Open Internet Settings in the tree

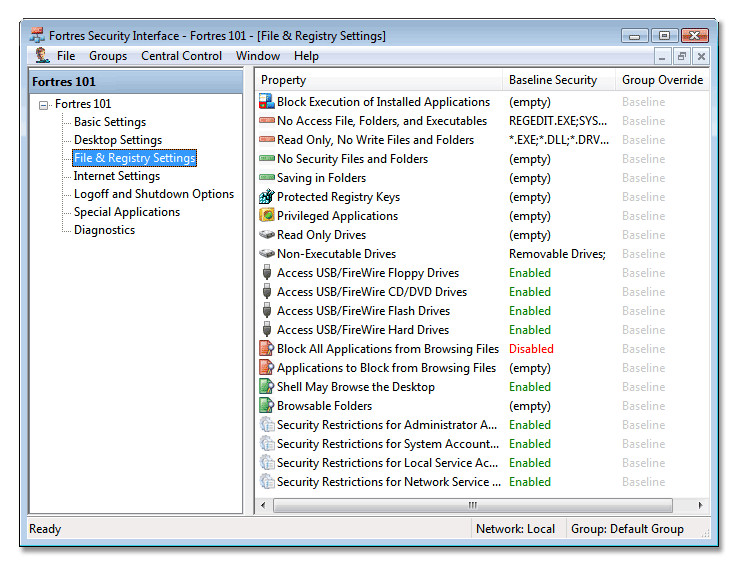pyautogui.click(x=117, y=176)
